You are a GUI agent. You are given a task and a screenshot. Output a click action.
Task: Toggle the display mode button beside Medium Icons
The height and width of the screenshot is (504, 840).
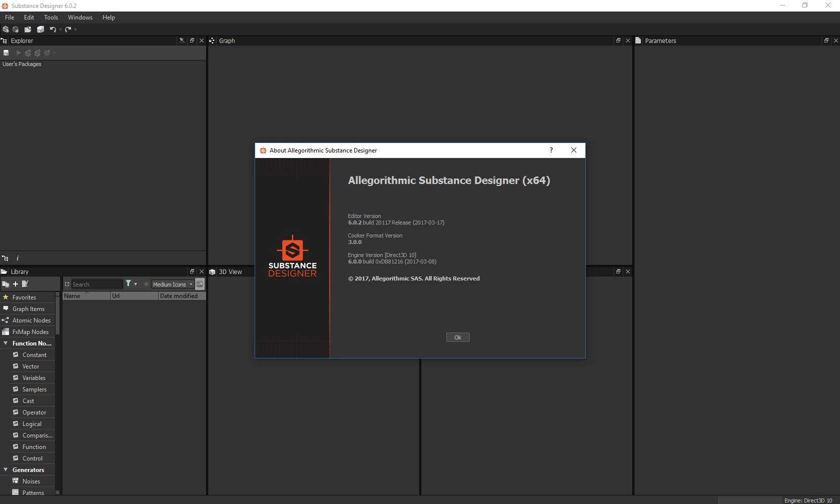[x=200, y=284]
